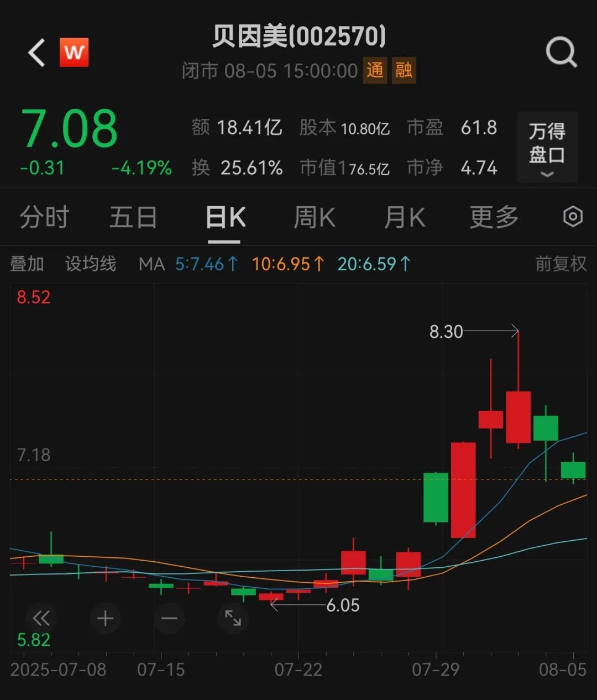Open the 更多 chart type menu

point(494,217)
